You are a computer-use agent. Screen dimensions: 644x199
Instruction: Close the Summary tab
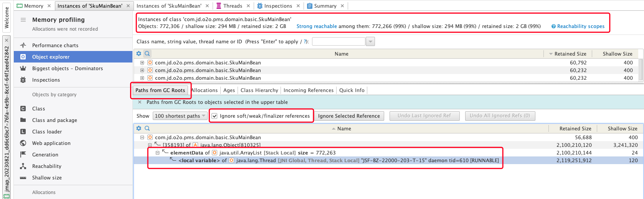pos(342,6)
